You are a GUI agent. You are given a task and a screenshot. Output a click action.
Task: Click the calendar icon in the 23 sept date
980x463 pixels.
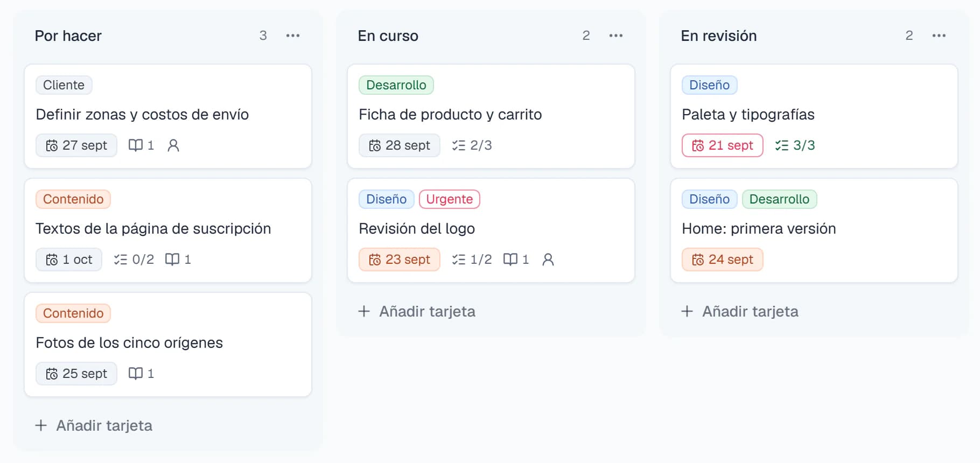(x=375, y=260)
